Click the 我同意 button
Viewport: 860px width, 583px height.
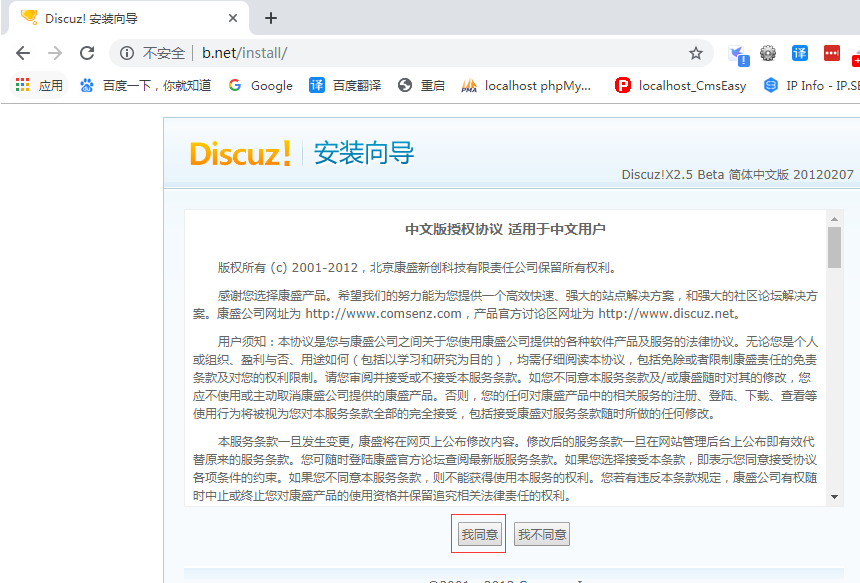[479, 534]
